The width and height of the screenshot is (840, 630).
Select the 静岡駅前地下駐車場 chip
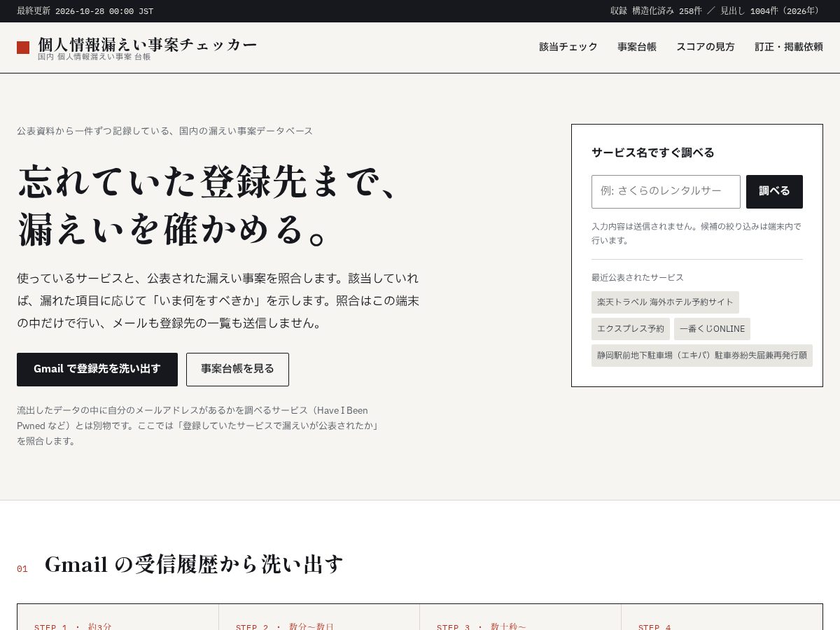pyautogui.click(x=702, y=356)
